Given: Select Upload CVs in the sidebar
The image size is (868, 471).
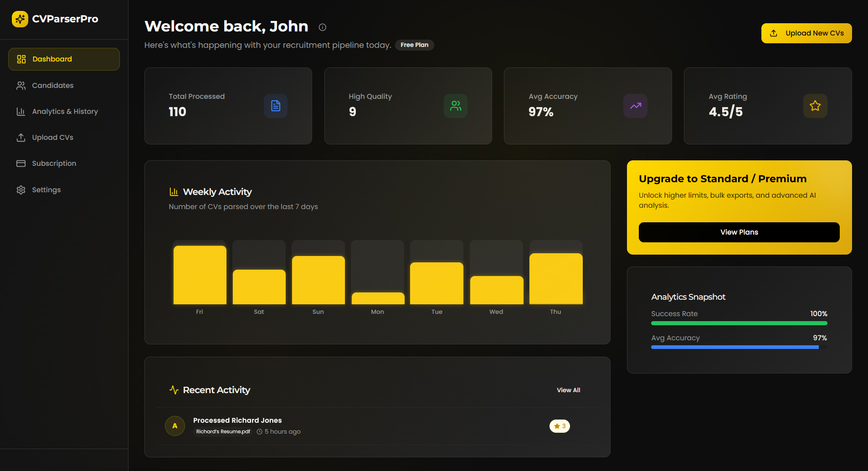Looking at the screenshot, I should 52,138.
